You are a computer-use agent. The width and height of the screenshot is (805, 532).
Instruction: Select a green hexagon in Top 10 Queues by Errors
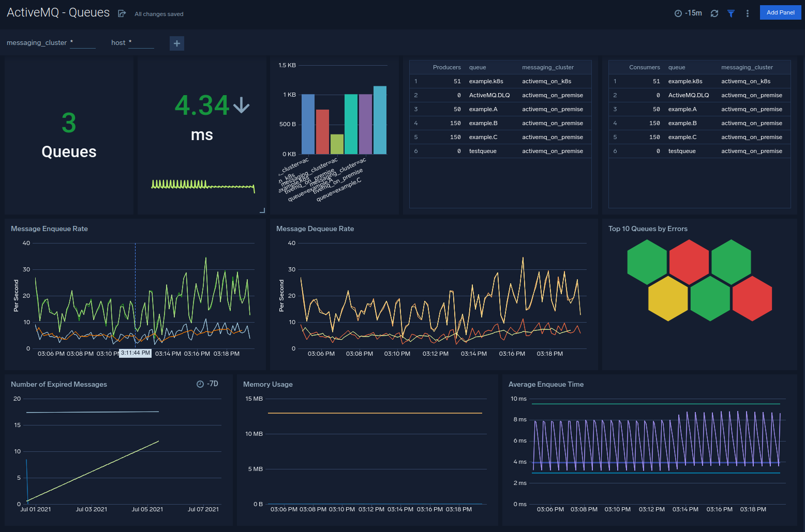647,261
